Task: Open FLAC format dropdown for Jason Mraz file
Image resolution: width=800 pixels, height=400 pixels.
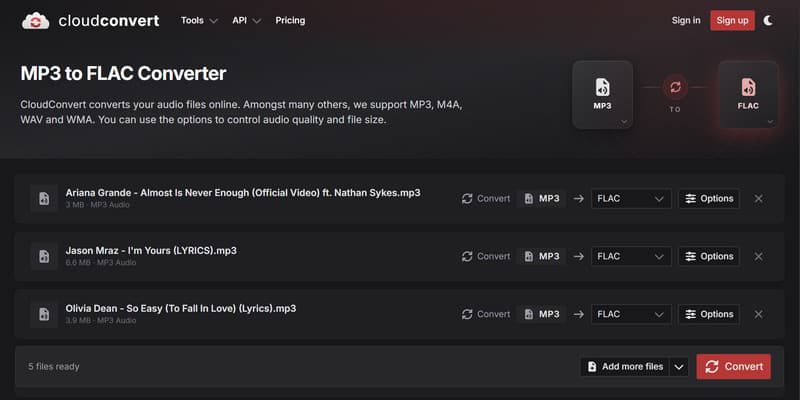Action: 631,256
